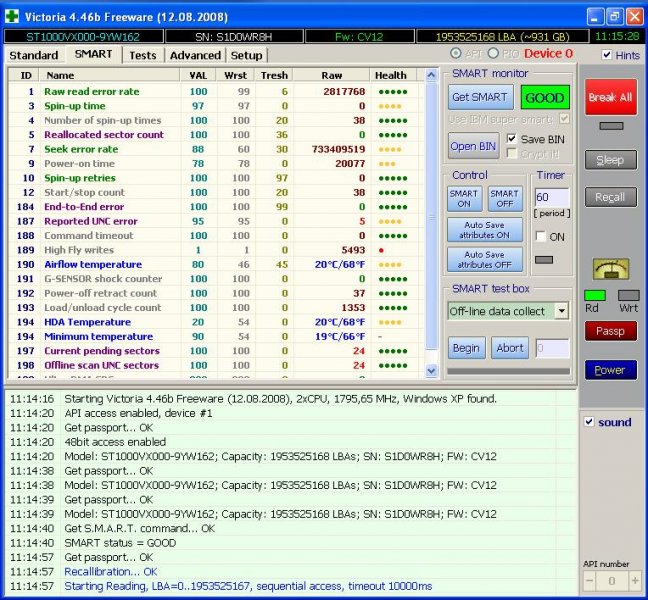Toggle the Save BIN checkbox
Screen dimensions: 648x600
point(512,138)
